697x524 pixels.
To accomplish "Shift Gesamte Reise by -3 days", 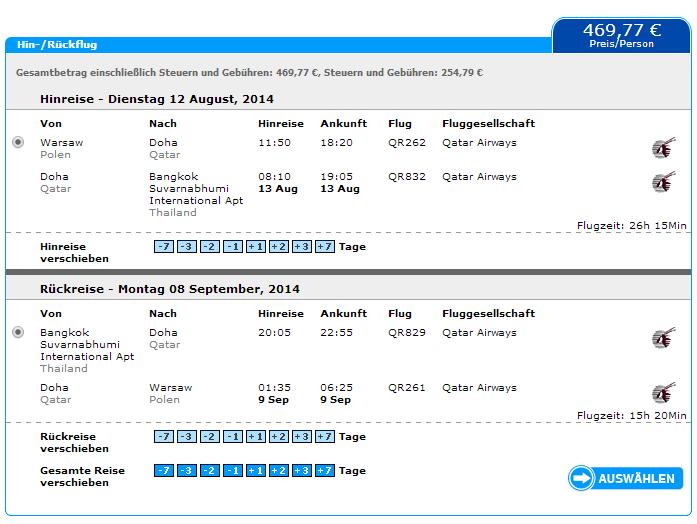I will coord(187,470).
